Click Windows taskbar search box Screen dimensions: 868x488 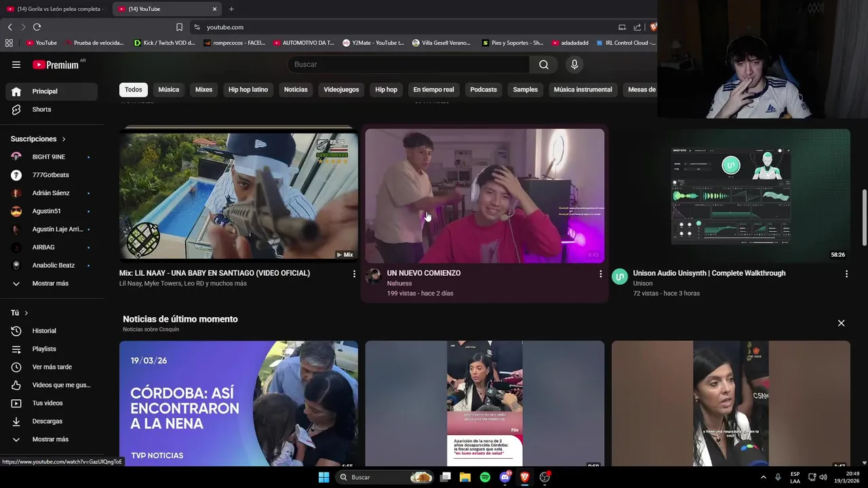(385, 477)
